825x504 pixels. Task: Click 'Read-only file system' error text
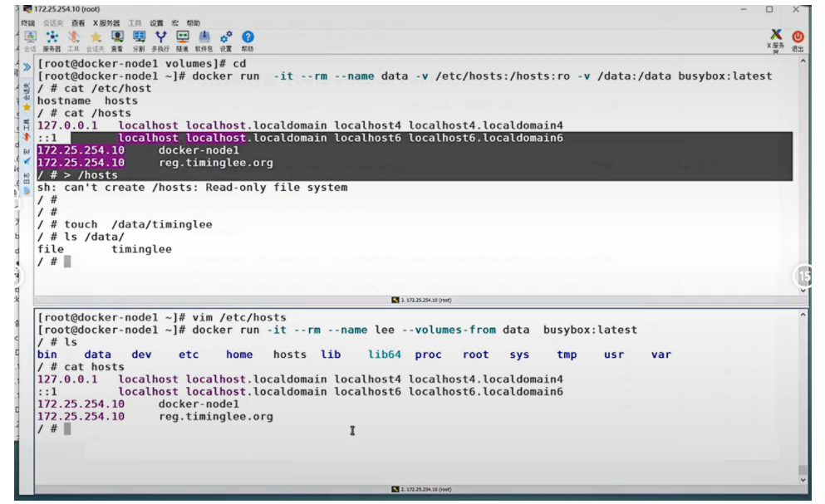tap(276, 188)
